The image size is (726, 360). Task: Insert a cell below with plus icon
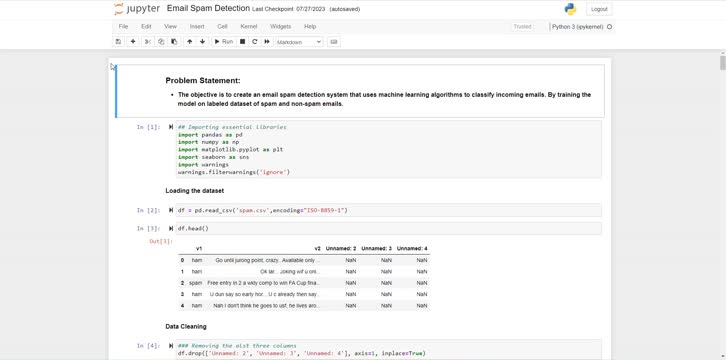click(133, 42)
